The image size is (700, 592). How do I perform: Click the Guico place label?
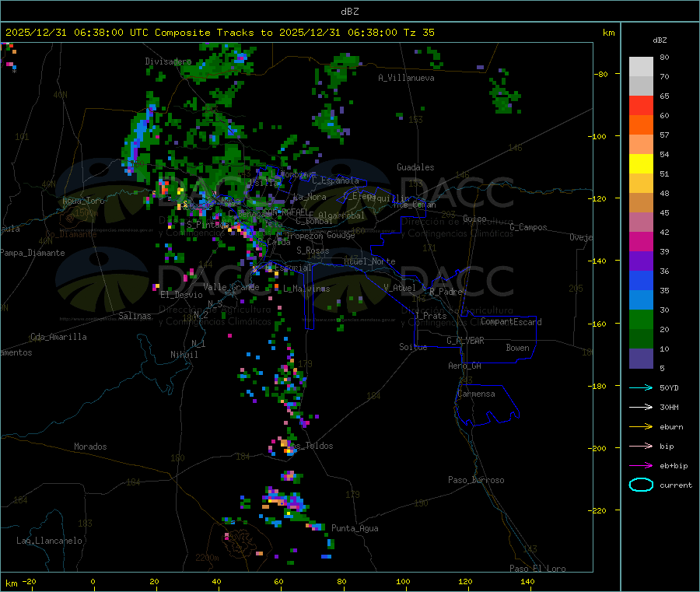[x=474, y=219]
